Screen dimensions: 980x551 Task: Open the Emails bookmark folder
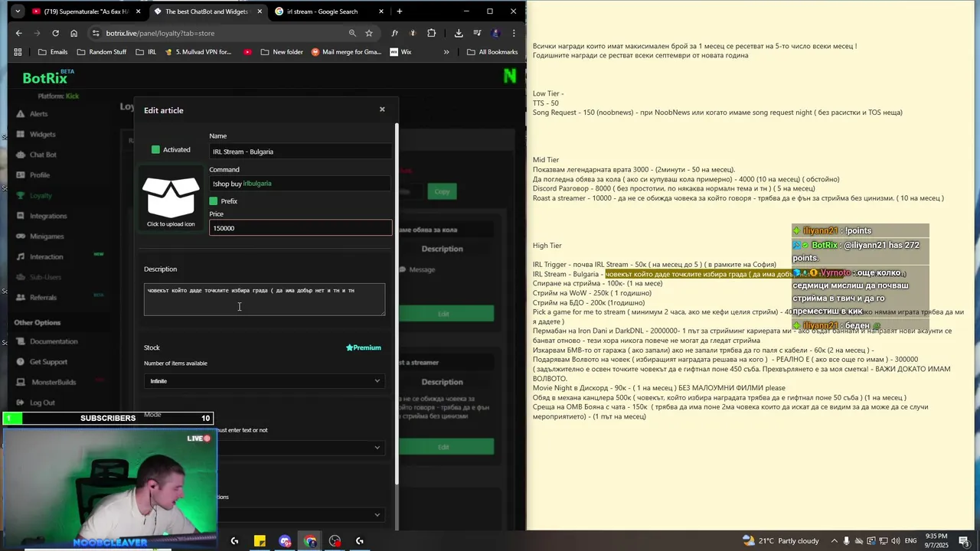(x=53, y=52)
